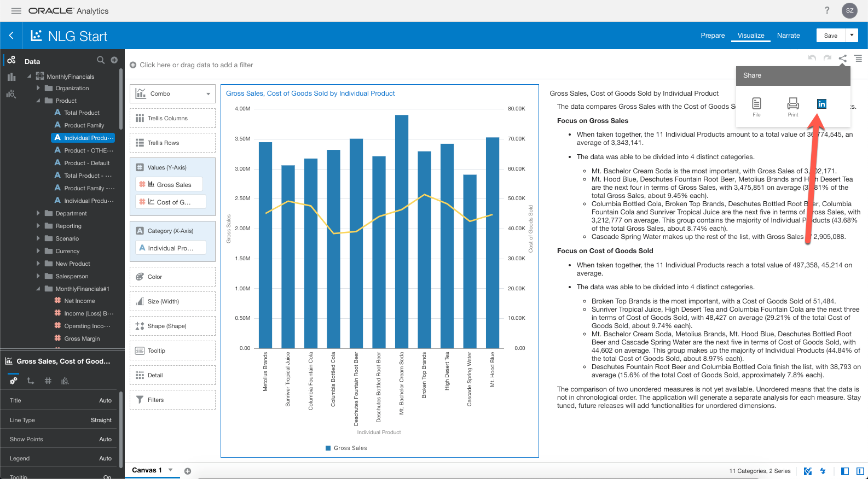The width and height of the screenshot is (868, 479).
Task: Click the plus icon in Data panel header
Action: coord(114,60)
